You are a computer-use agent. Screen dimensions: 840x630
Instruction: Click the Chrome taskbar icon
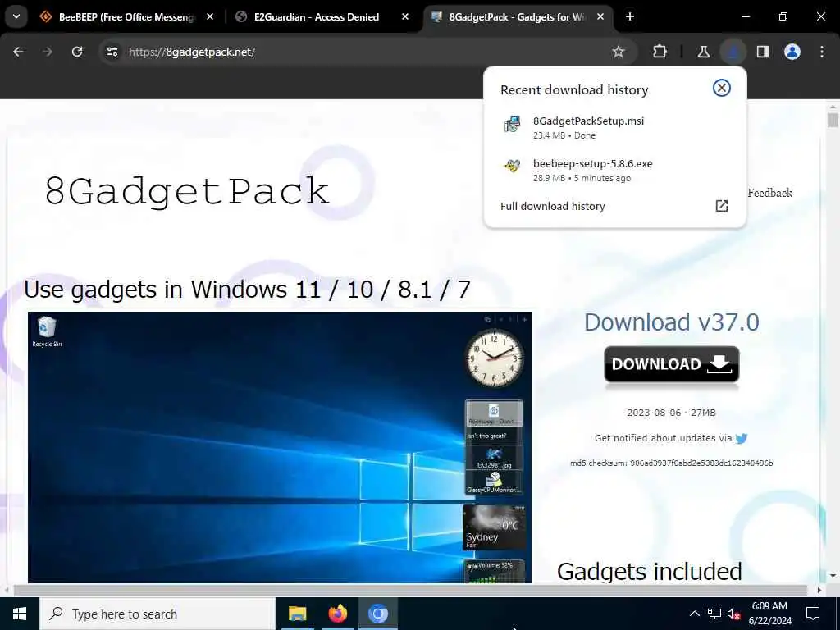377,614
